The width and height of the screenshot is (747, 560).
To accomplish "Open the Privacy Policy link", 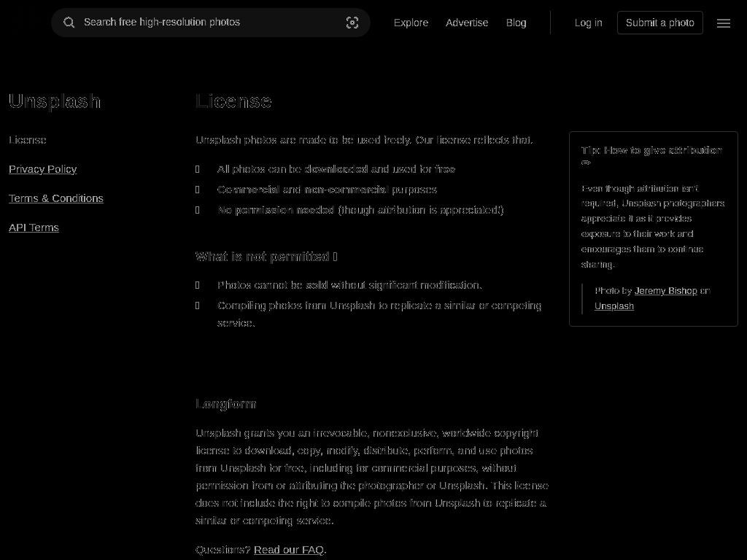I will click(x=42, y=169).
